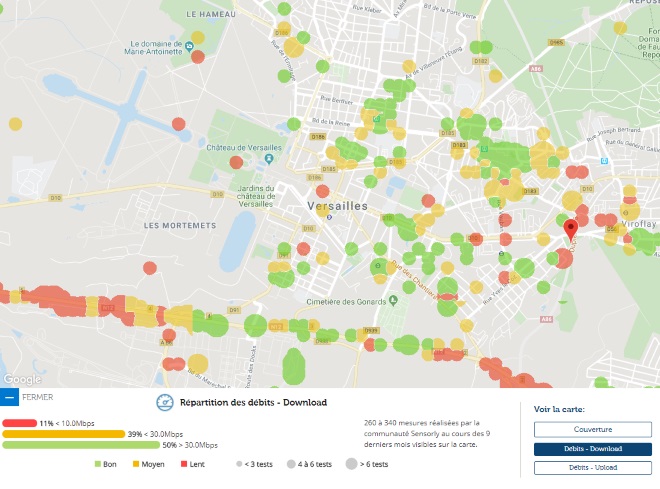Image resolution: width=660 pixels, height=489 pixels.
Task: Click the Versailles city label
Action: 337,206
